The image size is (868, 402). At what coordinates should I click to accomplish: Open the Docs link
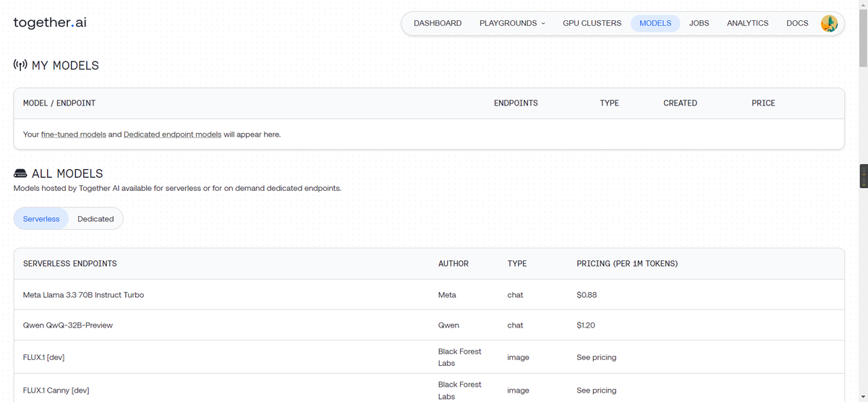(797, 23)
